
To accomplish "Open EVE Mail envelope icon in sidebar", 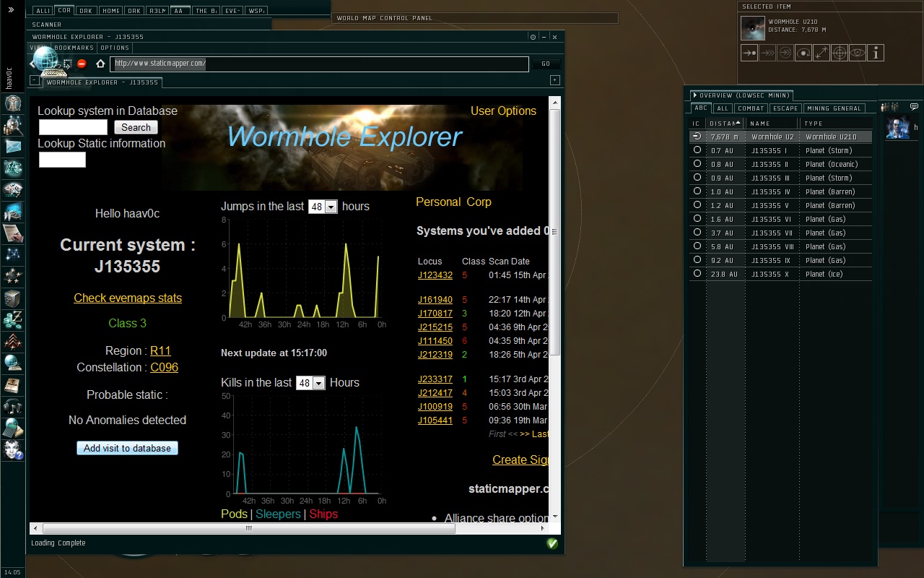I will tap(13, 147).
